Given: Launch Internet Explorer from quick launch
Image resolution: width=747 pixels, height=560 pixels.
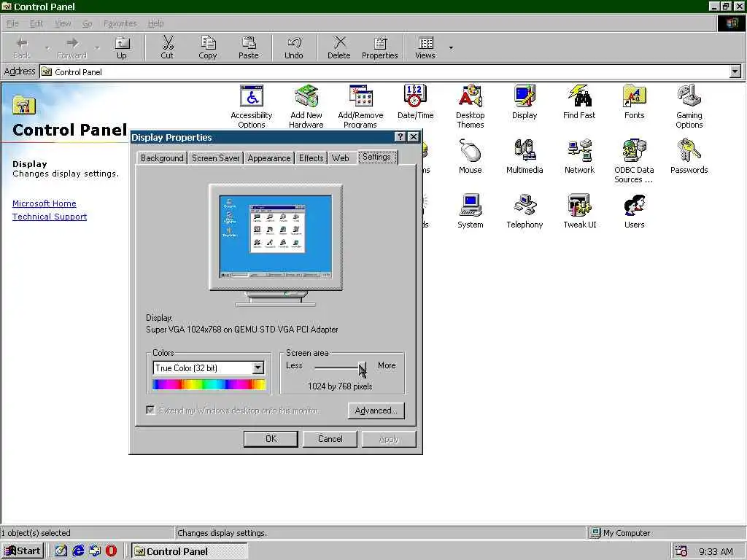Looking at the screenshot, I should coord(78,551).
